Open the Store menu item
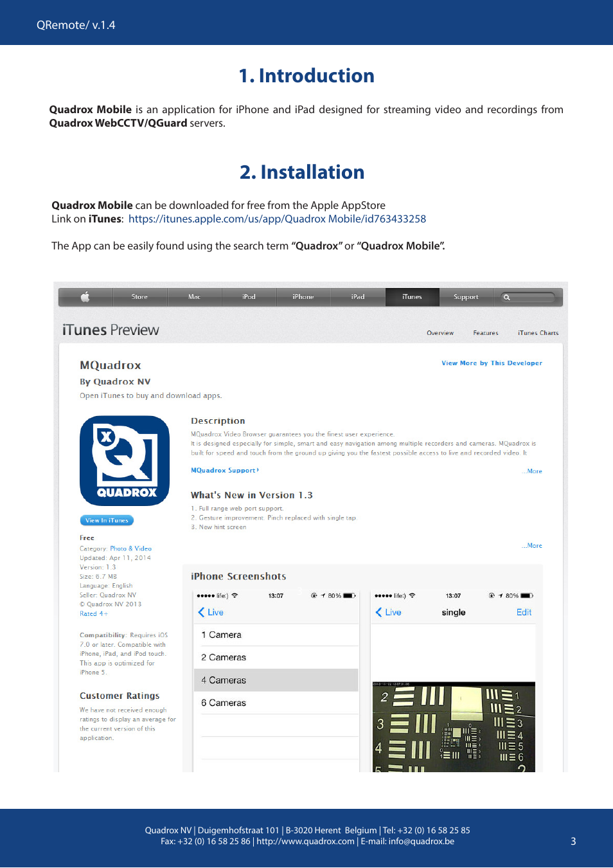 tap(139, 297)
